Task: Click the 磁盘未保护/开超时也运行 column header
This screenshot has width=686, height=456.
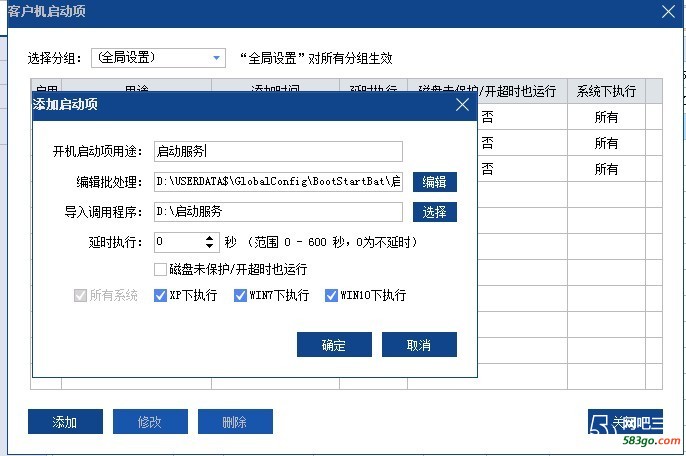Action: (487, 91)
